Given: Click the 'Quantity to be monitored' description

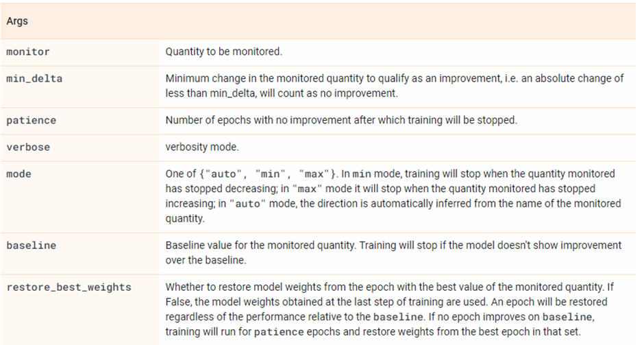Looking at the screenshot, I should click(224, 52).
